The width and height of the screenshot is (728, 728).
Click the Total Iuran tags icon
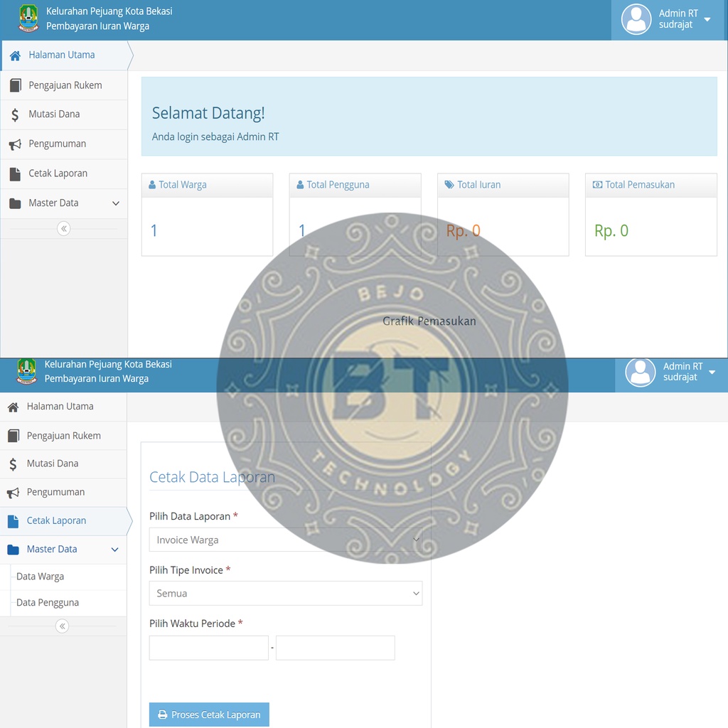[449, 185]
